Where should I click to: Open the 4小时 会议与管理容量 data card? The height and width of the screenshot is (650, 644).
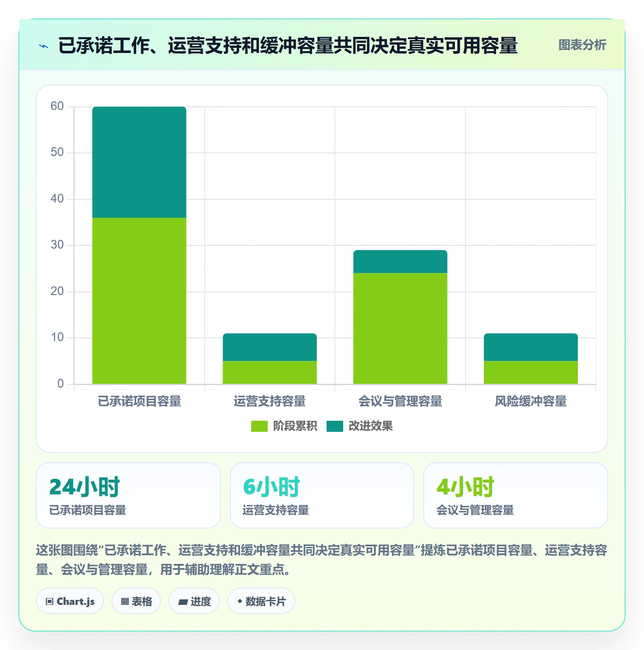pos(516,495)
